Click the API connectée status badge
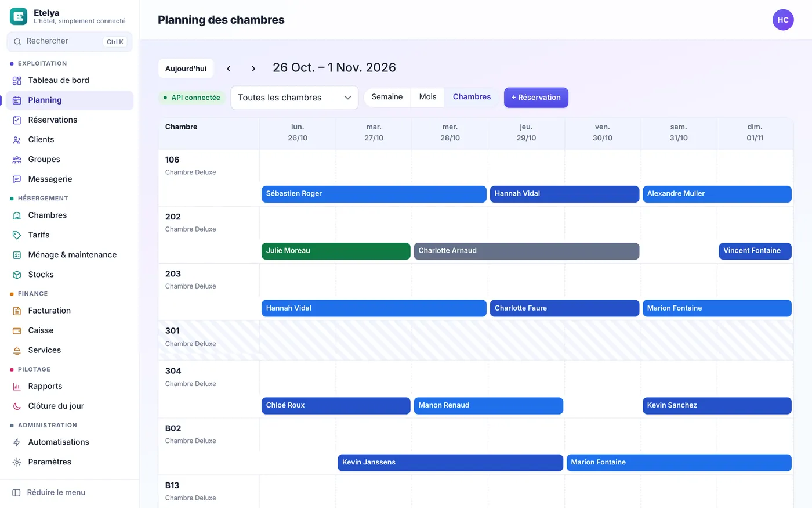812x508 pixels. coord(191,98)
